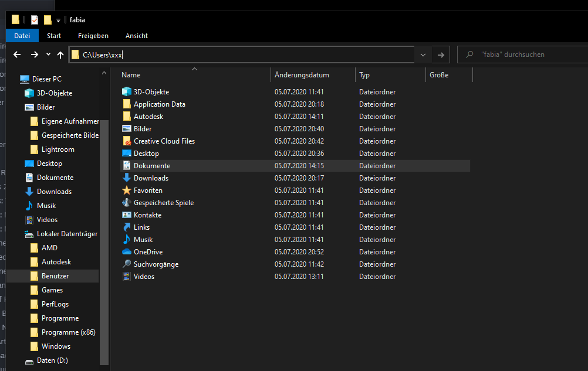Click the go-to arrow beside address bar
This screenshot has width=588, height=371.
pyautogui.click(x=441, y=55)
